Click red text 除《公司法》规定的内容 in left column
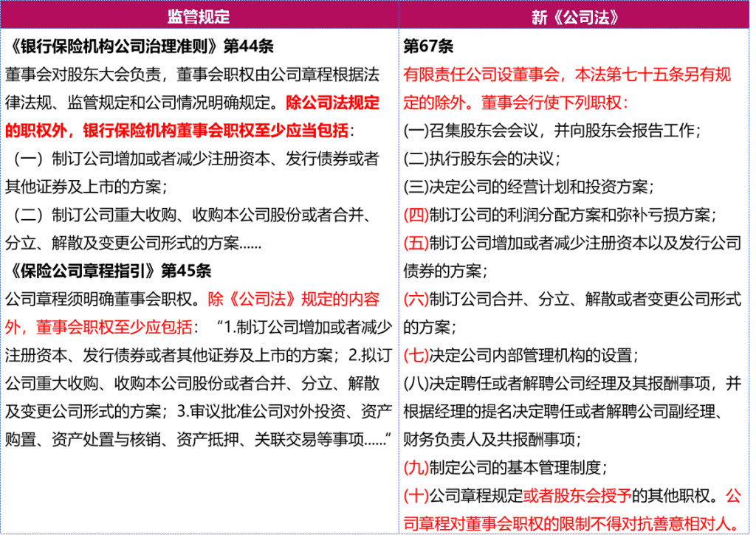This screenshot has height=535, width=756. click(x=294, y=299)
